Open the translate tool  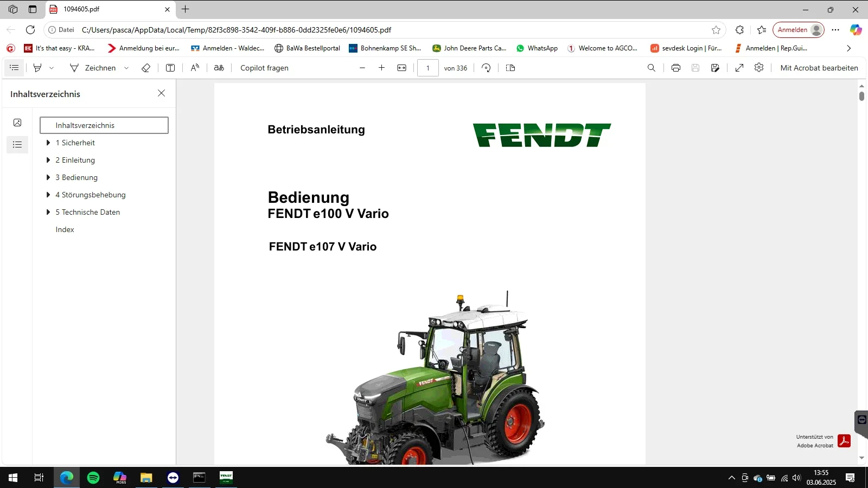219,68
